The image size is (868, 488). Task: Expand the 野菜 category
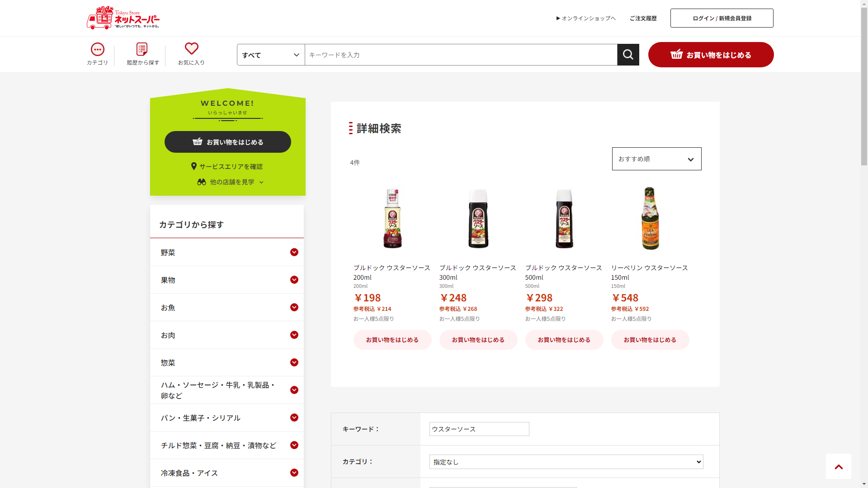point(294,252)
